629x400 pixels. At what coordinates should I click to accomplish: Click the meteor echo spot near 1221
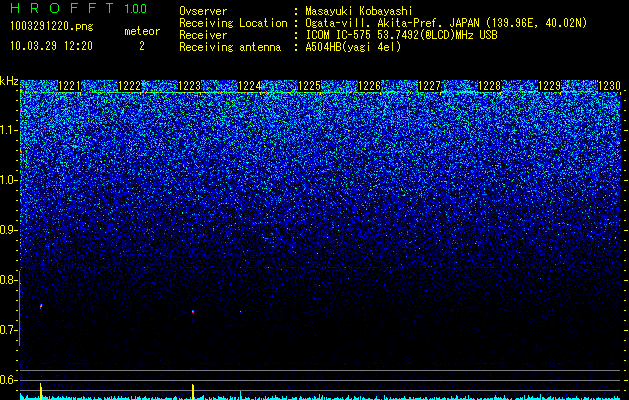pyautogui.click(x=41, y=306)
